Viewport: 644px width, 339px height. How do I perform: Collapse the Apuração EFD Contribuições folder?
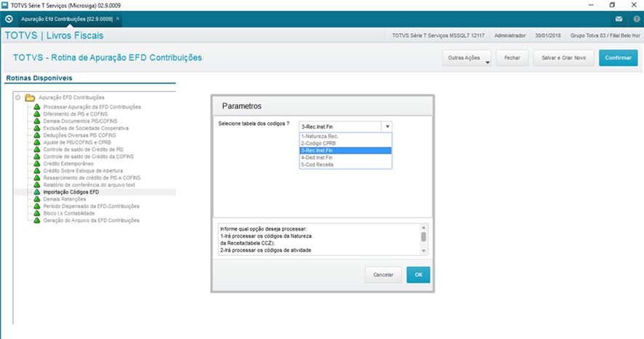click(17, 97)
